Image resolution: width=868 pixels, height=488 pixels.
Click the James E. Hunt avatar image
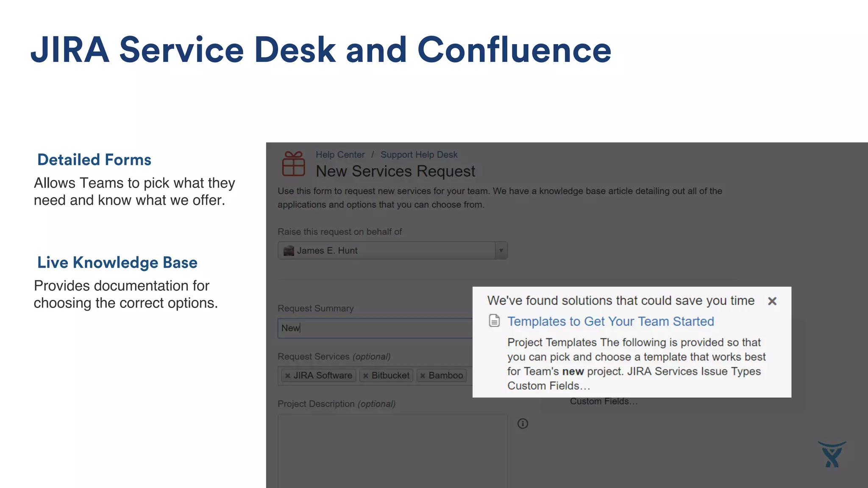click(x=289, y=251)
